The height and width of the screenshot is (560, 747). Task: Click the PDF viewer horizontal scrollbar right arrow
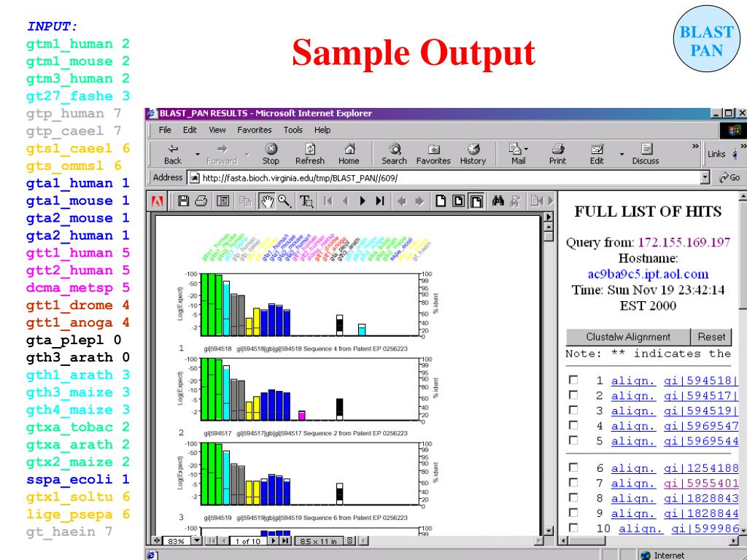[x=538, y=540]
